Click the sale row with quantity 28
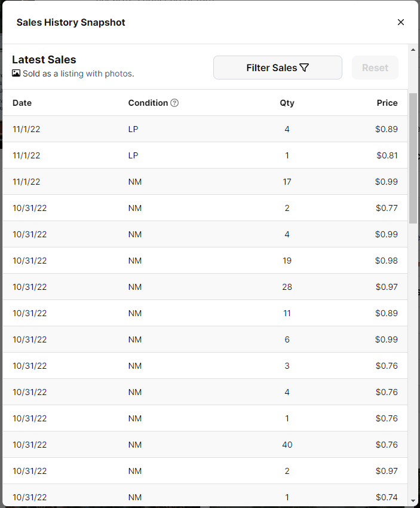 [205, 287]
